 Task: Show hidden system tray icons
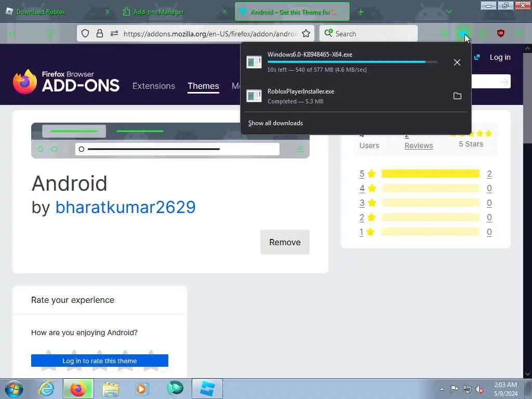[442, 390]
